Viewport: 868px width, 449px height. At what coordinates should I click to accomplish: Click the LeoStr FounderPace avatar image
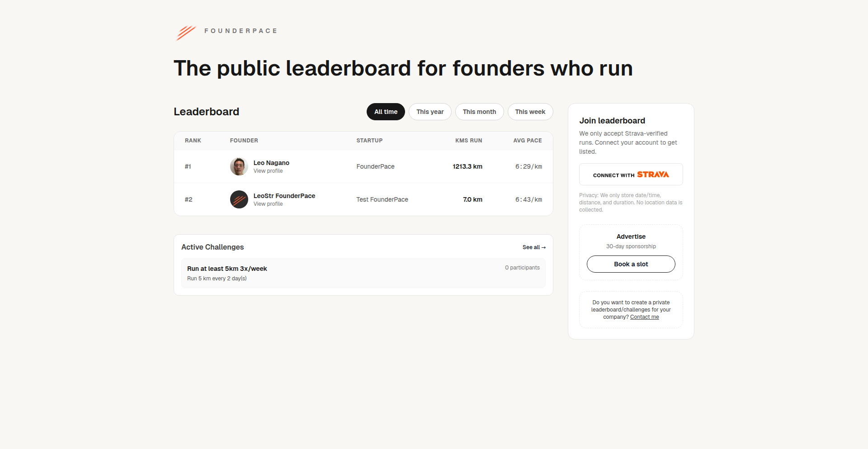point(239,199)
